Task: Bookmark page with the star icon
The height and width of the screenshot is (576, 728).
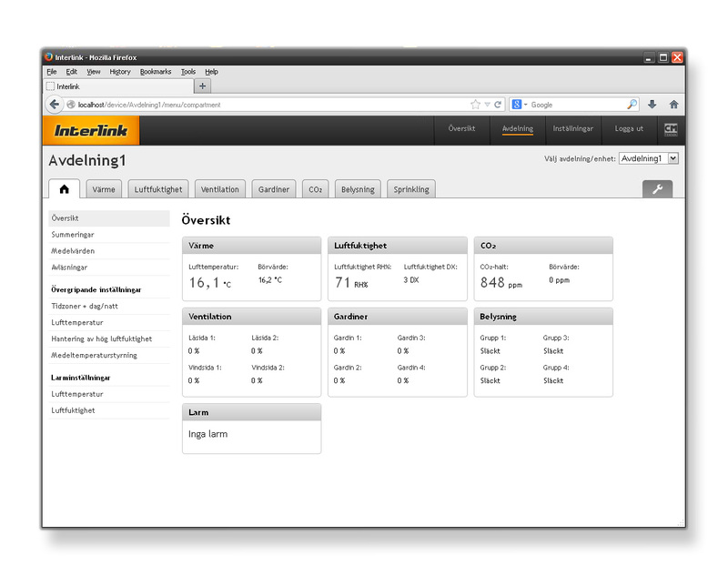Action: (475, 105)
